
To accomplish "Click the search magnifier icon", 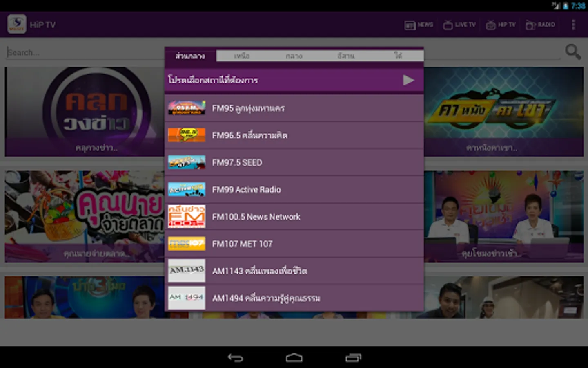I will coord(573,52).
